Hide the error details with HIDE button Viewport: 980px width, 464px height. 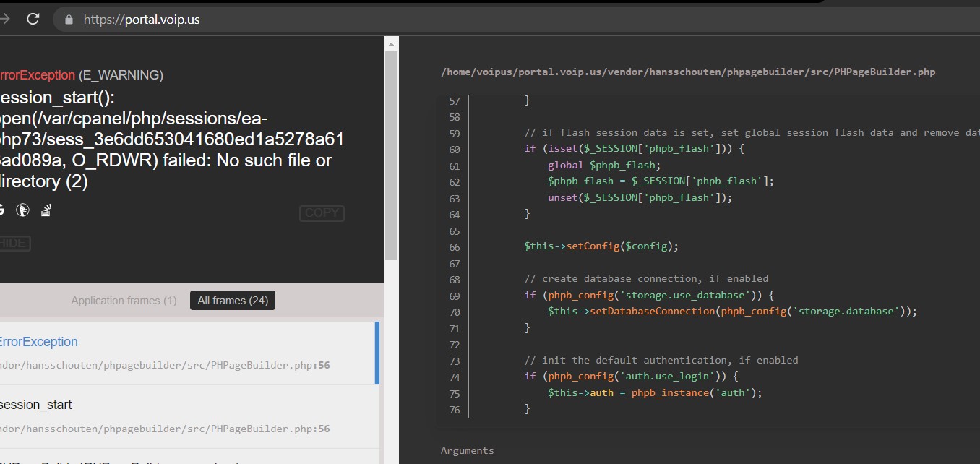click(x=14, y=244)
